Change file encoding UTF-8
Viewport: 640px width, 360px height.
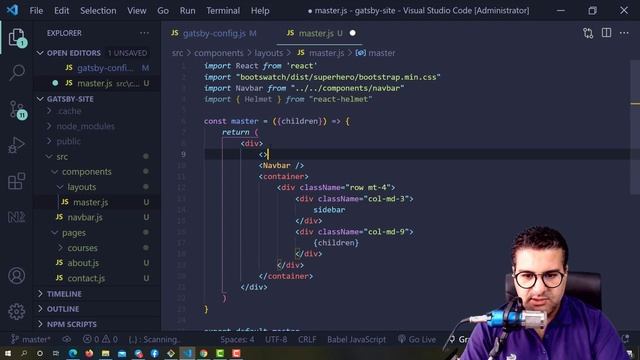(x=276, y=339)
